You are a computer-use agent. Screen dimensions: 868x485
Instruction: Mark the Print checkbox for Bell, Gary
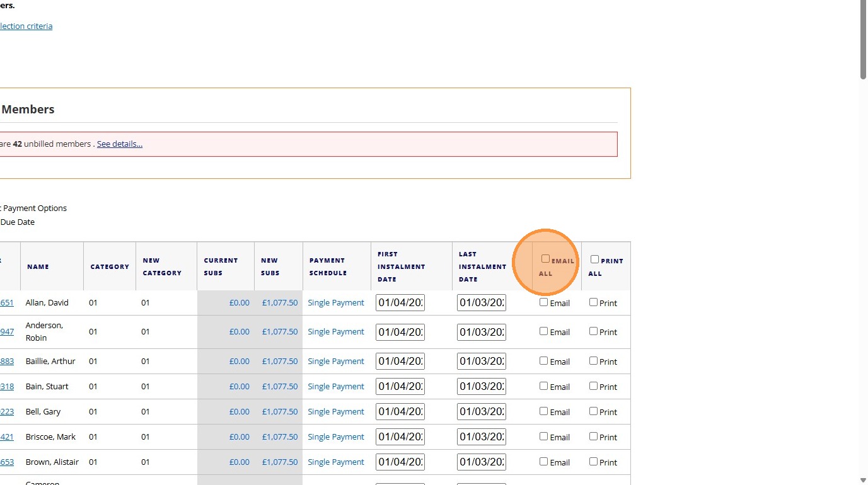(x=593, y=411)
